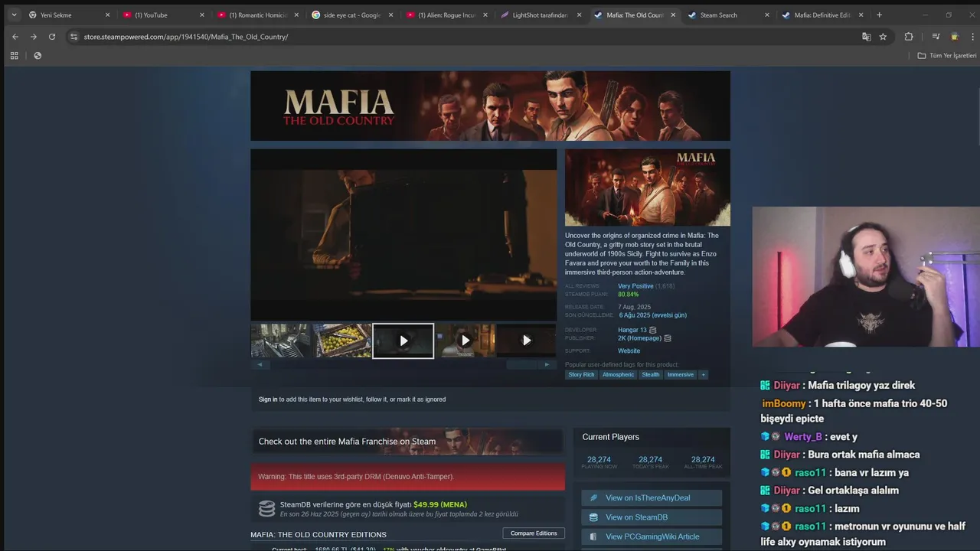Click View on SteamDB button
Image resolution: width=980 pixels, height=551 pixels.
[652, 517]
